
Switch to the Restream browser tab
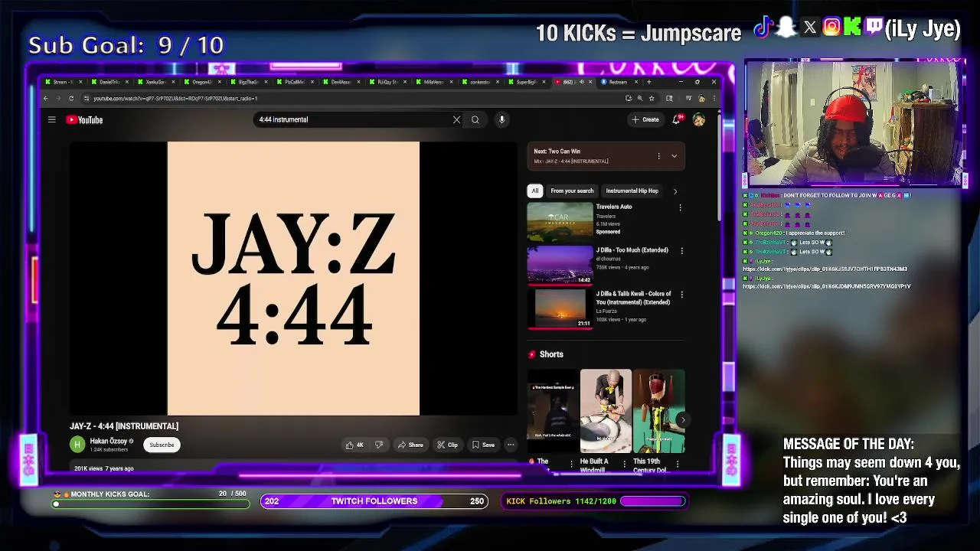pos(617,82)
